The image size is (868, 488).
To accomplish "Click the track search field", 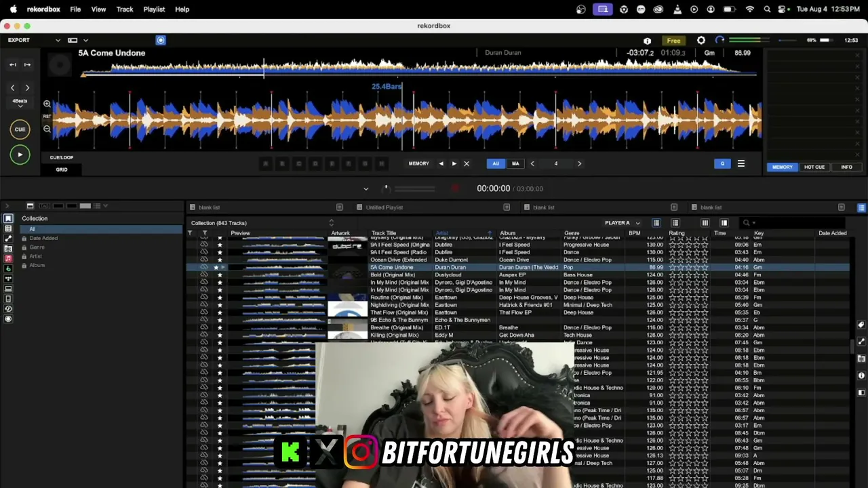I will (x=793, y=223).
